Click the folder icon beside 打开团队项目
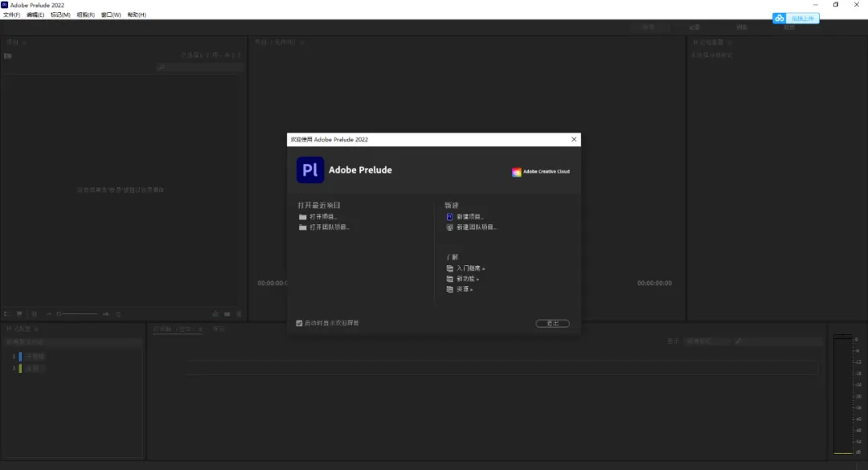The width and height of the screenshot is (868, 470). (x=303, y=227)
